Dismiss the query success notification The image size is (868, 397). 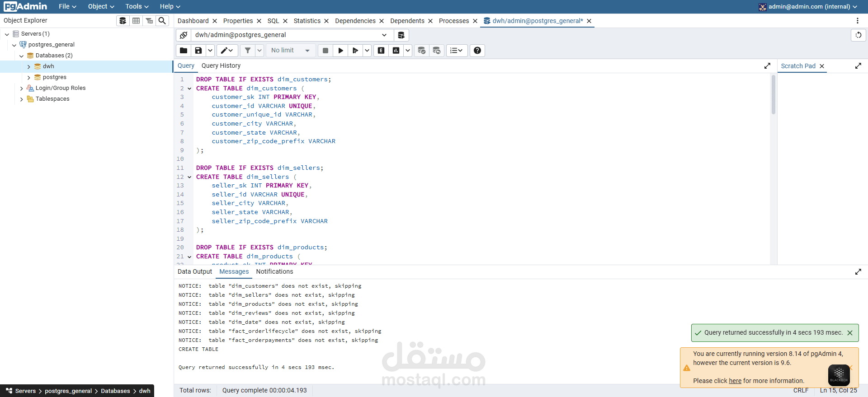tap(849, 333)
